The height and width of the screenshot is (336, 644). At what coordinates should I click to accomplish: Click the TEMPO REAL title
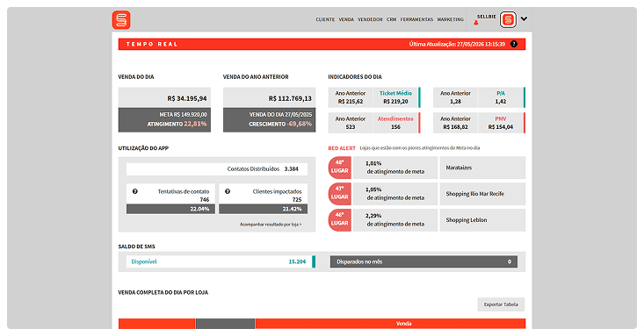[152, 44]
